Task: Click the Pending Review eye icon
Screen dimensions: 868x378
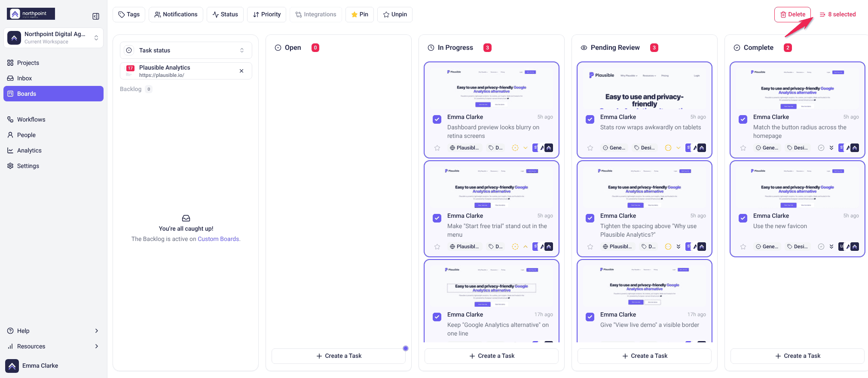Action: [x=584, y=48]
